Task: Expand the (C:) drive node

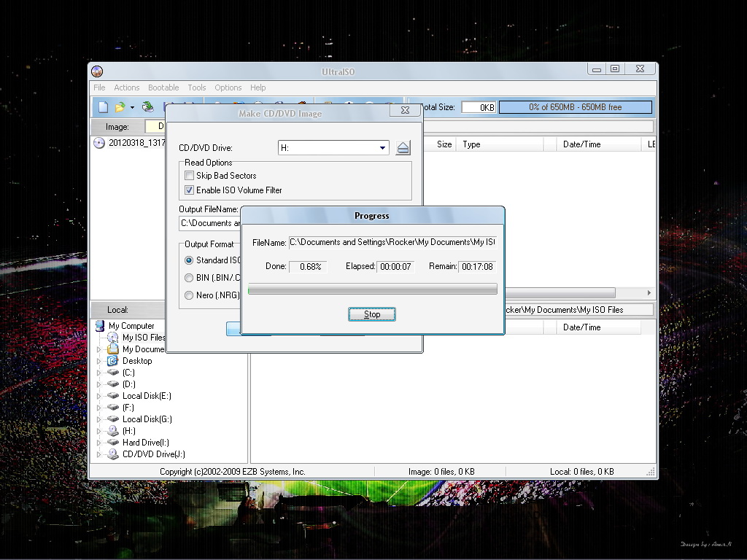Action: (x=99, y=373)
